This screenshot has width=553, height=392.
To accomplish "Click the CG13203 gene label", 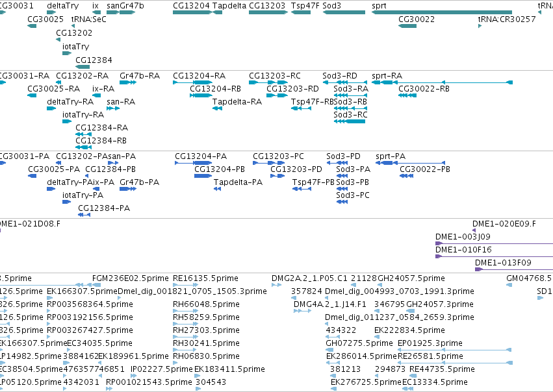I will point(267,6).
